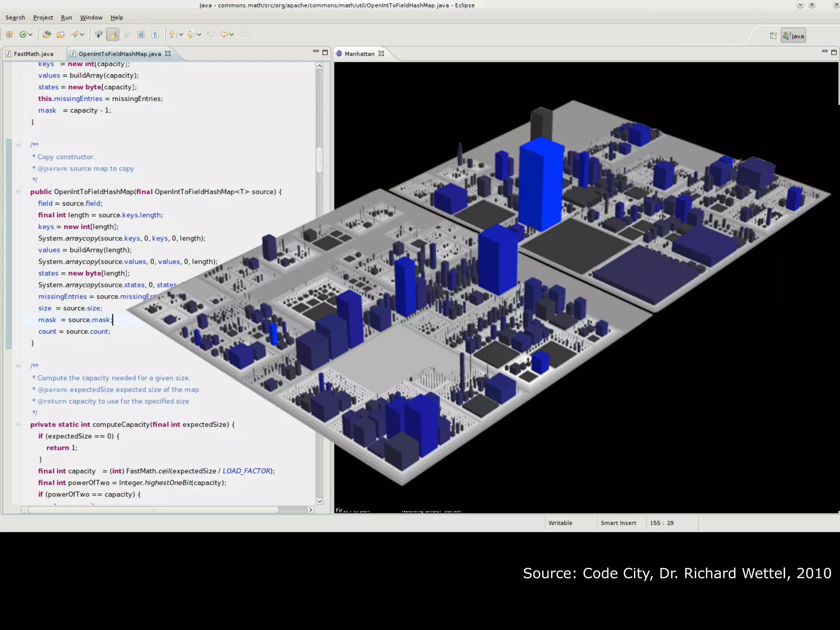
Task: Close the Manhattan view tab
Action: [381, 53]
